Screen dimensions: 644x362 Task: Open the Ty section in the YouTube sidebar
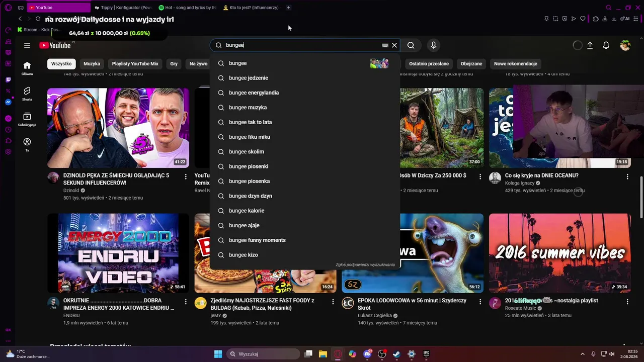(x=27, y=145)
